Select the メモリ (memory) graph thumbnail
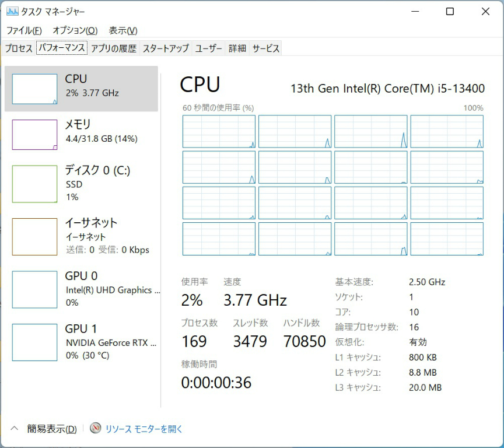This screenshot has height=448, width=504. click(35, 135)
